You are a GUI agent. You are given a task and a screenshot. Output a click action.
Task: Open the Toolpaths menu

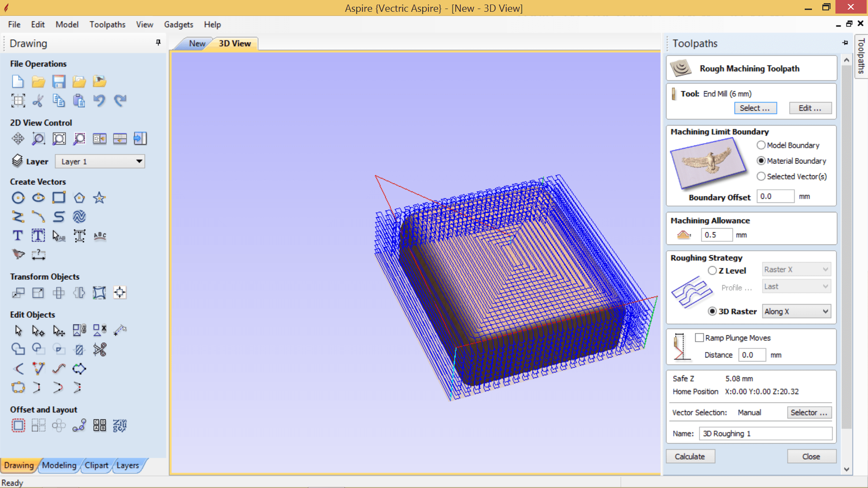coord(107,24)
